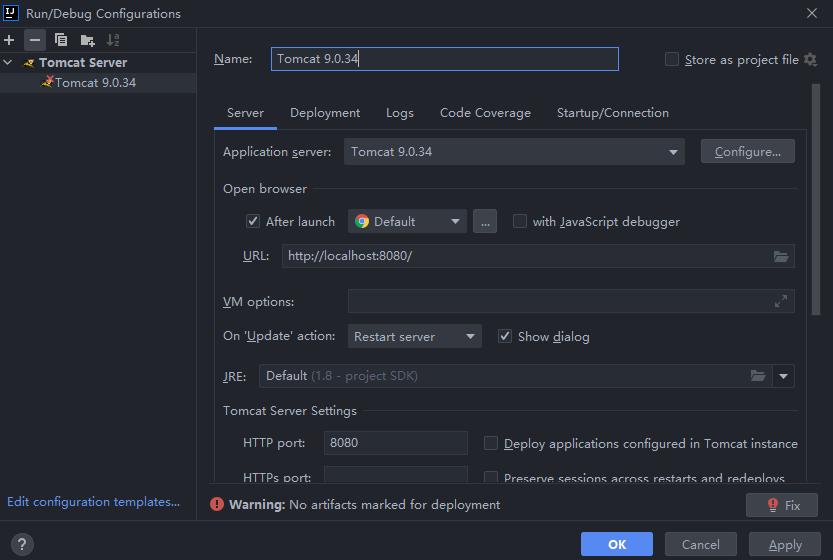Open the Default browser dropdown
The image size is (833, 560).
click(407, 221)
